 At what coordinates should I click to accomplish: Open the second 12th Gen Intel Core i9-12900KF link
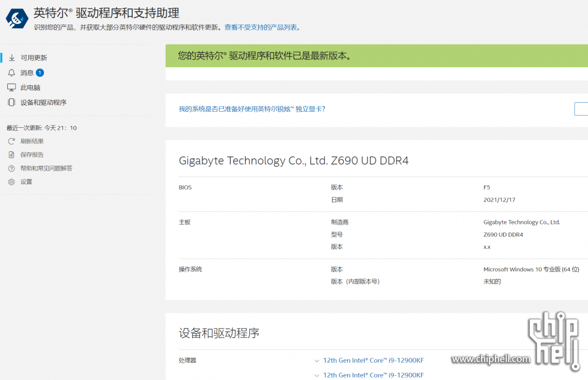[374, 375]
